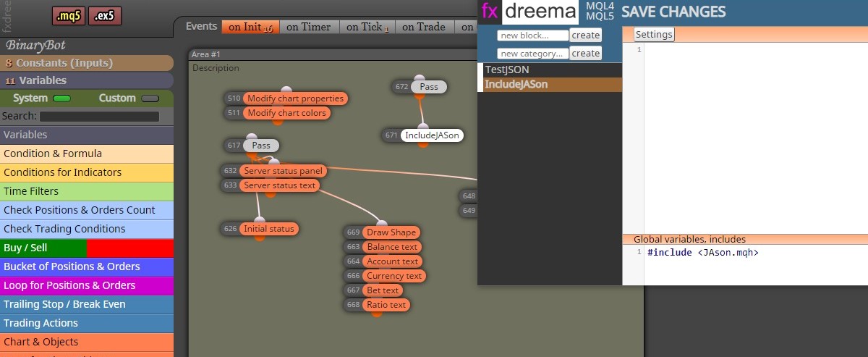Click output connector under Initial status
The height and width of the screenshot is (357, 868).
(x=260, y=237)
